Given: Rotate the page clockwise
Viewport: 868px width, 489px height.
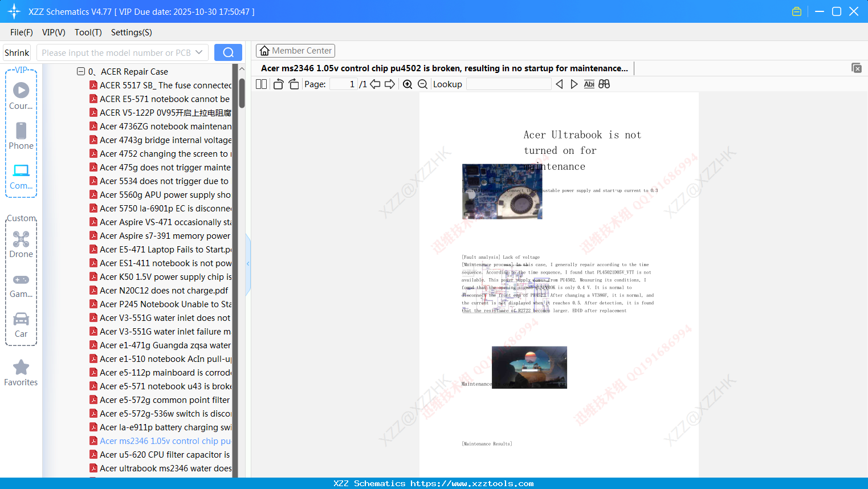Looking at the screenshot, I should pyautogui.click(x=294, y=84).
